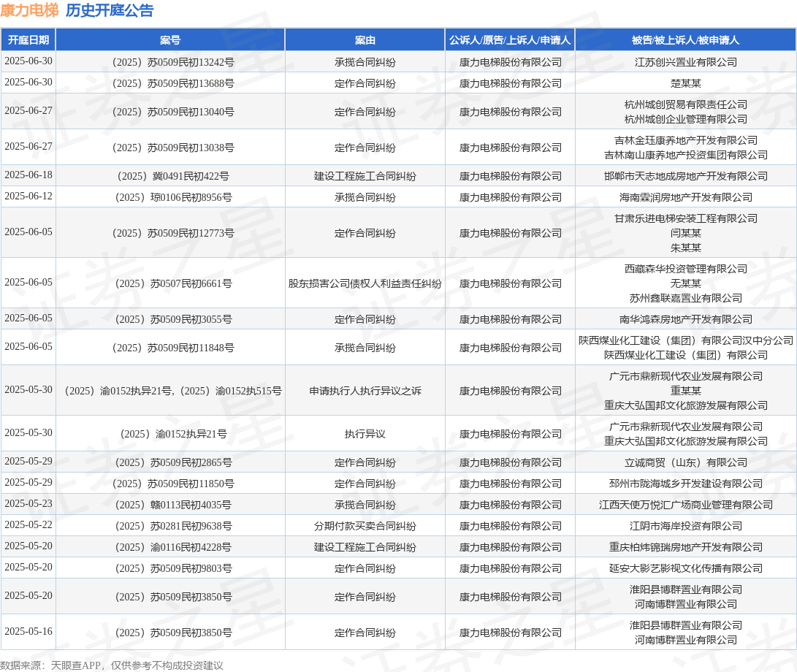The height and width of the screenshot is (672, 797).
Task: Select the 案由 column header
Action: click(365, 40)
